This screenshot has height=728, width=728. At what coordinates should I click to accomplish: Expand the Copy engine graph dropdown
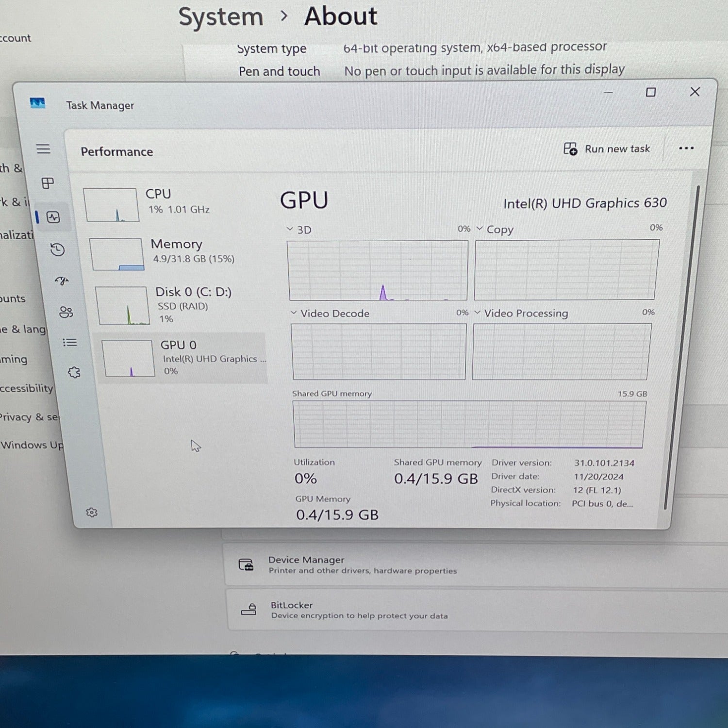[x=480, y=229]
